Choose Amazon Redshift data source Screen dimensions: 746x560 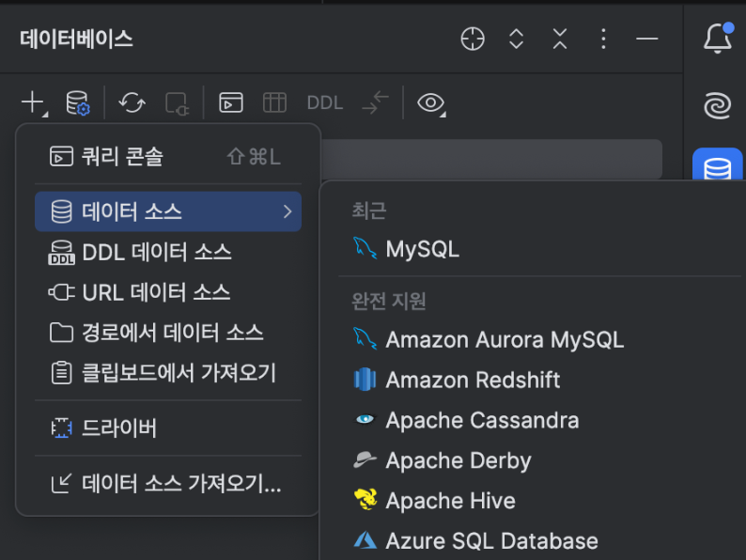point(540,381)
